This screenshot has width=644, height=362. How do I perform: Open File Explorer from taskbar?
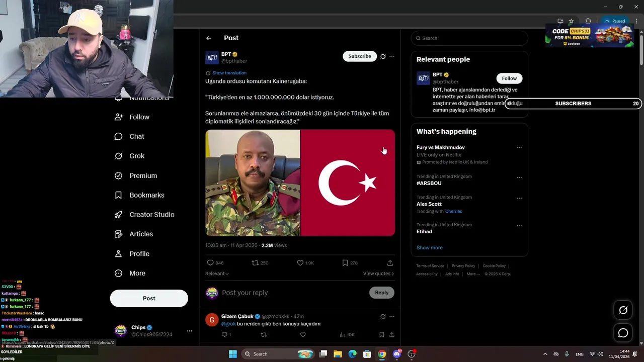(338, 354)
